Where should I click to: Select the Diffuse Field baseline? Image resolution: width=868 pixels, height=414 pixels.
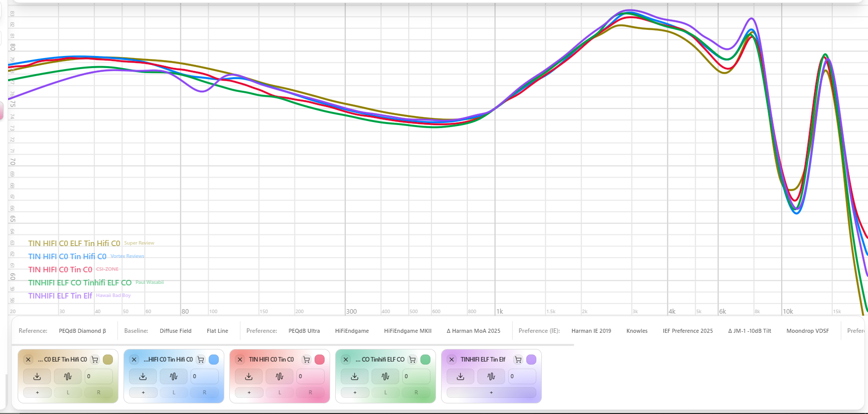tap(175, 331)
